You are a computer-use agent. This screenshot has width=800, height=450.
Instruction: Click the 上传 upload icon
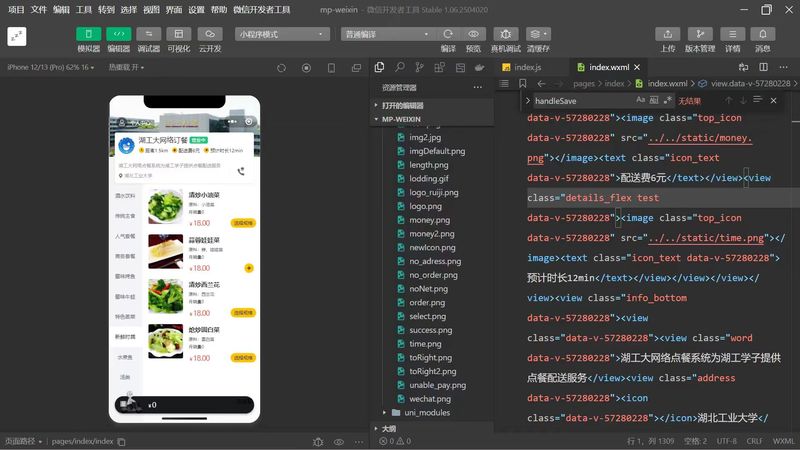(667, 34)
